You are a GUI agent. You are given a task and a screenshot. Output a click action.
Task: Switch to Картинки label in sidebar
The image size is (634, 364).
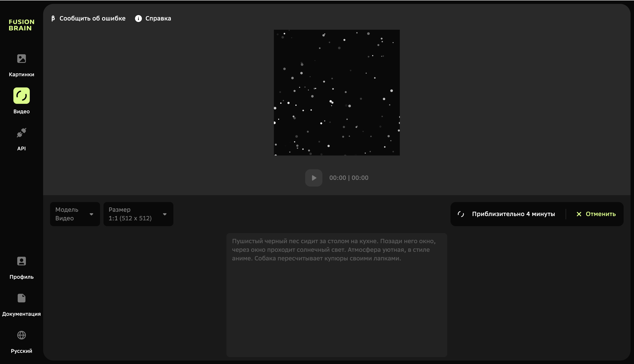click(22, 75)
